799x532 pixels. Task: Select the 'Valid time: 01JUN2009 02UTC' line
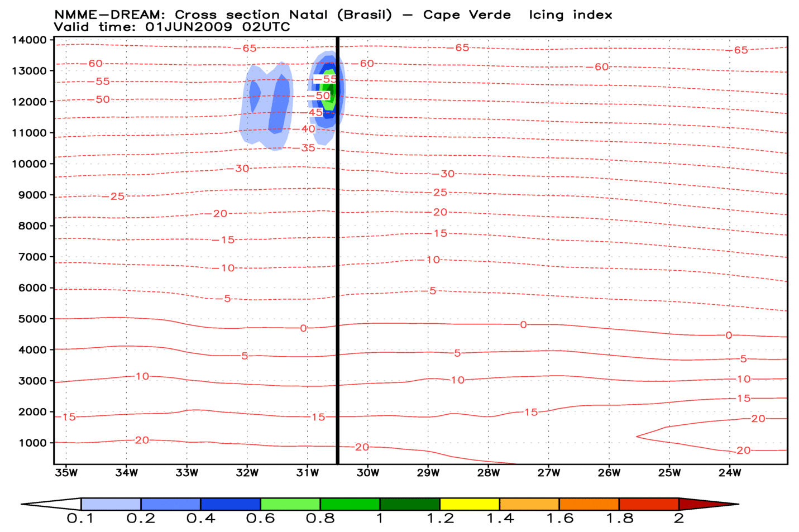tap(172, 27)
